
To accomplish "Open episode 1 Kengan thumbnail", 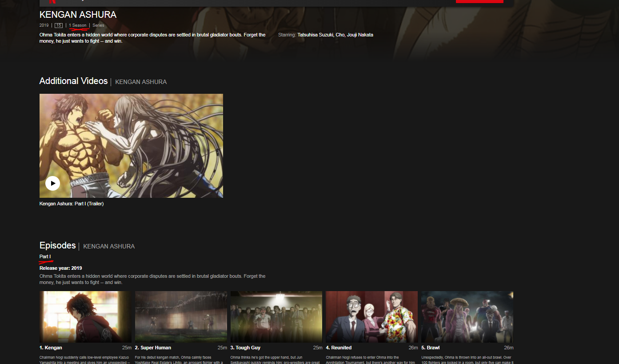I will [85, 317].
